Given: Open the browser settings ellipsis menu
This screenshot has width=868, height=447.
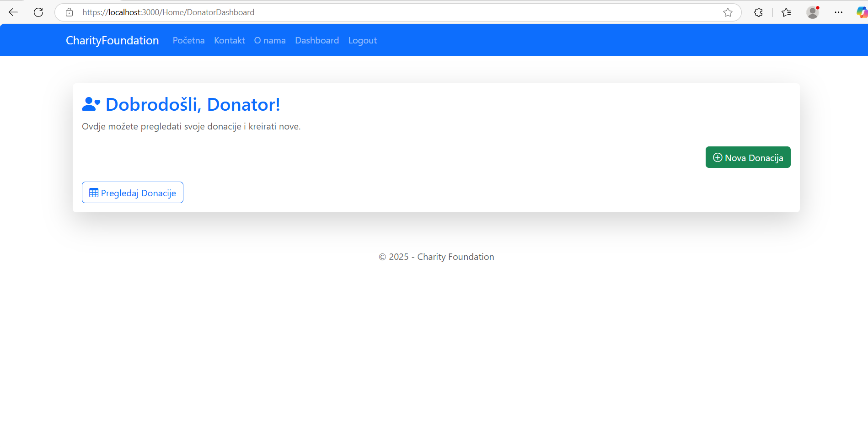Looking at the screenshot, I should (x=838, y=12).
